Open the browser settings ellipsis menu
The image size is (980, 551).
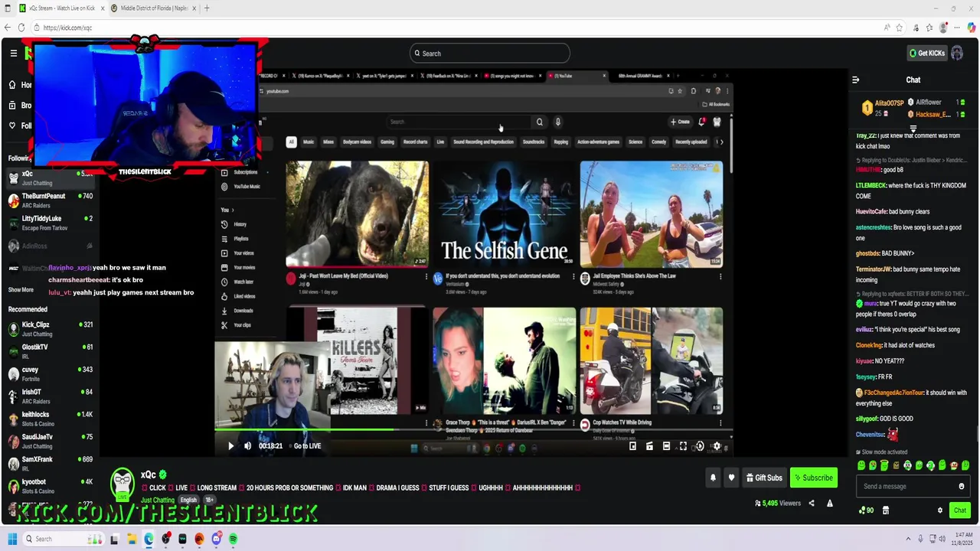tap(957, 28)
